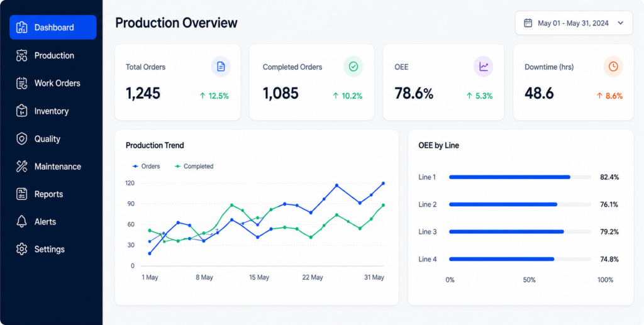Click the Inventory box icon
644x325 pixels.
(x=22, y=111)
